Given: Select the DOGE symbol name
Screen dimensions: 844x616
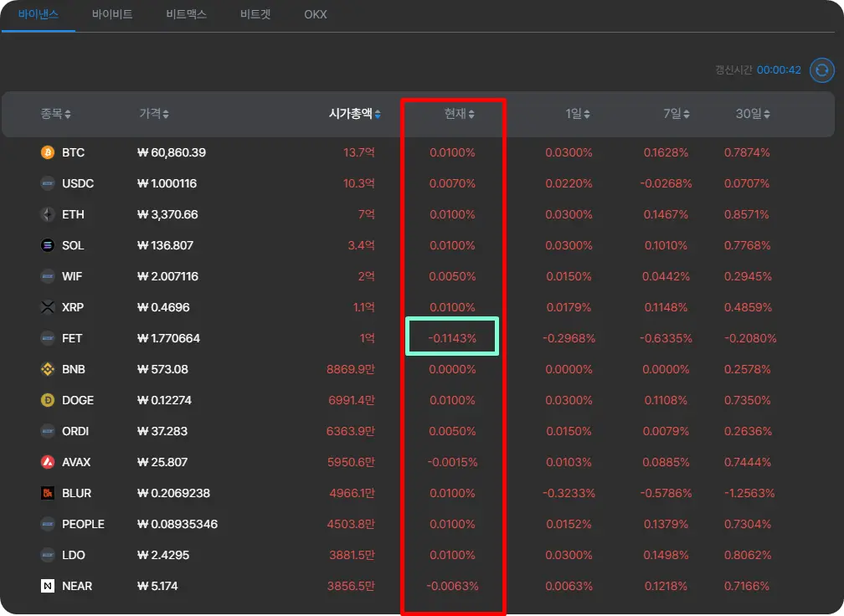Looking at the screenshot, I should click(78, 400).
